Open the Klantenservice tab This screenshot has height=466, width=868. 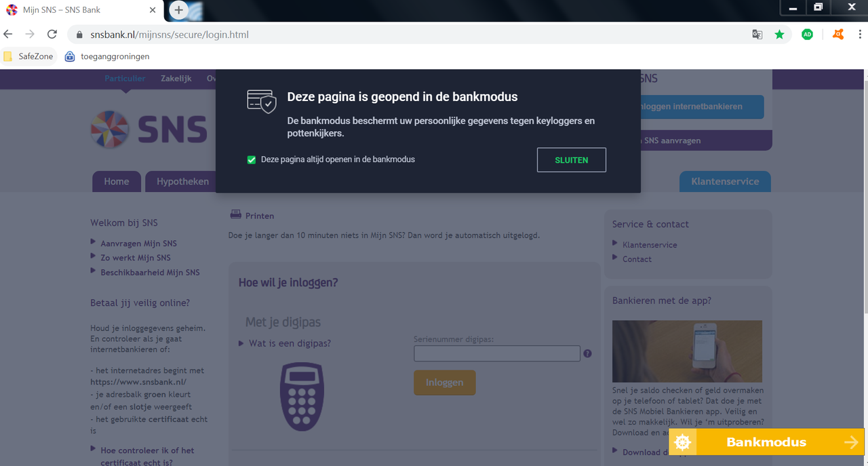725,182
